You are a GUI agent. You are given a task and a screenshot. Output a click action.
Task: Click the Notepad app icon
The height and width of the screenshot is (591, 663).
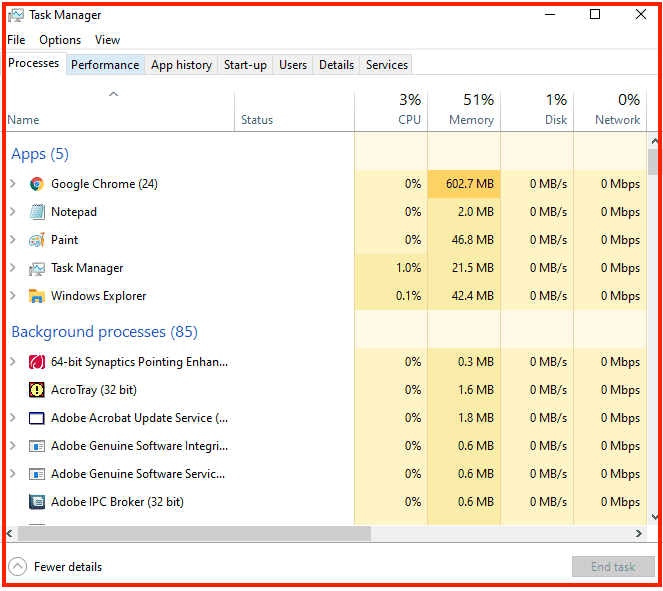pyautogui.click(x=37, y=212)
